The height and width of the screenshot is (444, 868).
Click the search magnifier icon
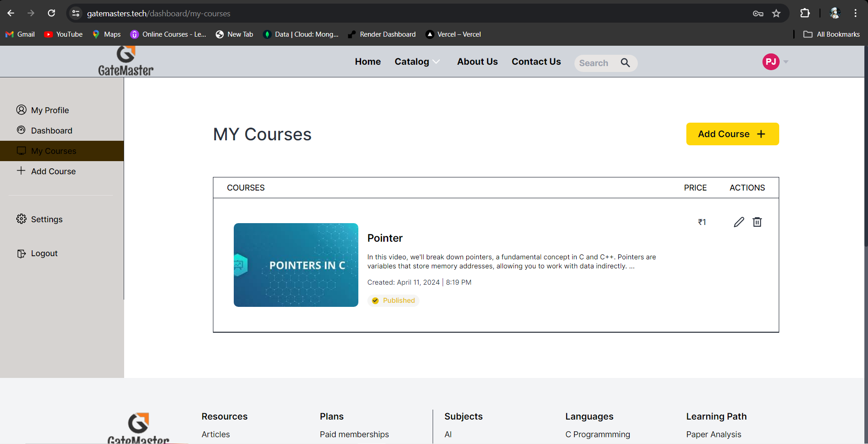point(625,63)
